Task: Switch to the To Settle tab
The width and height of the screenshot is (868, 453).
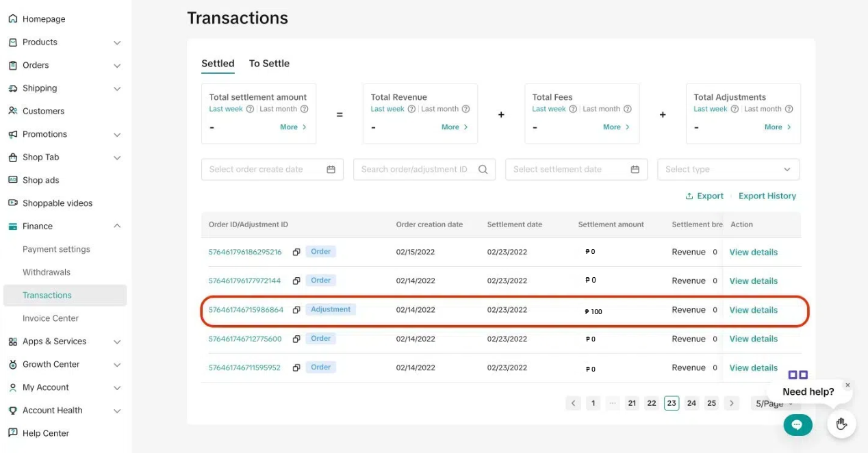Action: (x=269, y=64)
